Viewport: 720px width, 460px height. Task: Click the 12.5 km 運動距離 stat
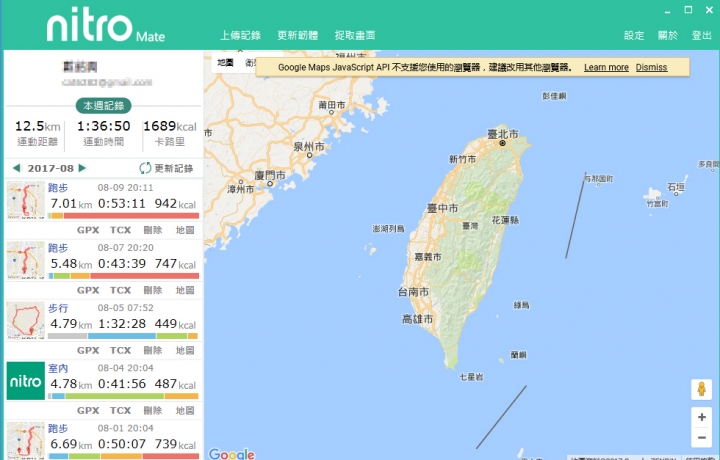(x=38, y=133)
